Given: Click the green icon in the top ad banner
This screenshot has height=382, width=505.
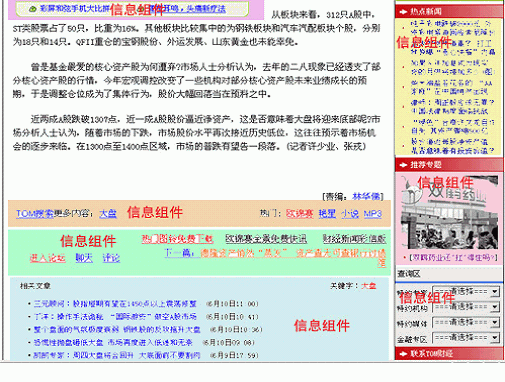Looking at the screenshot, I should click(x=33, y=9).
